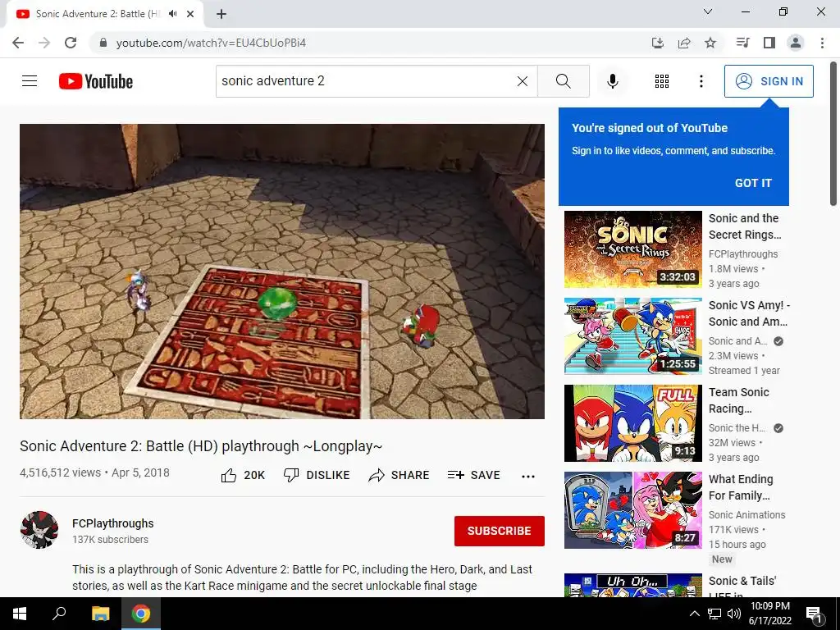This screenshot has height=630, width=840.
Task: SAVE the video to a playlist
Action: tap(473, 475)
